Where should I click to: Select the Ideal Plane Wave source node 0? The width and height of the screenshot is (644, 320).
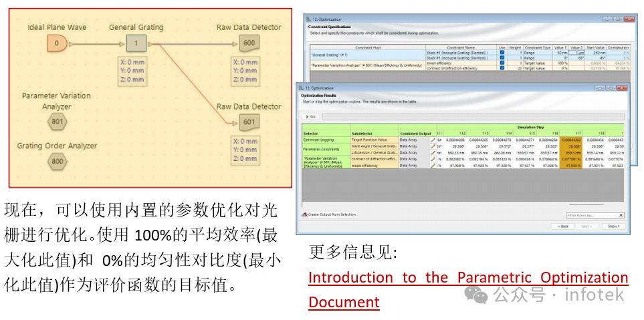coord(57,43)
